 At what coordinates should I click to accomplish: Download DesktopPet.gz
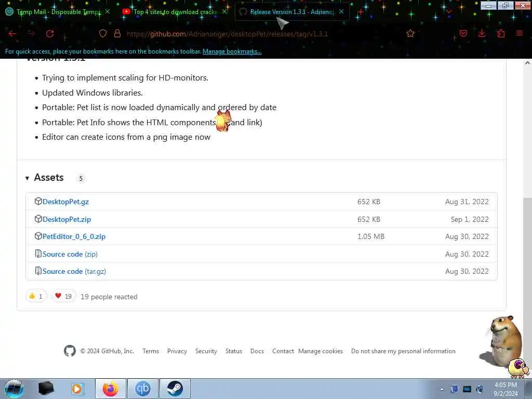point(66,202)
